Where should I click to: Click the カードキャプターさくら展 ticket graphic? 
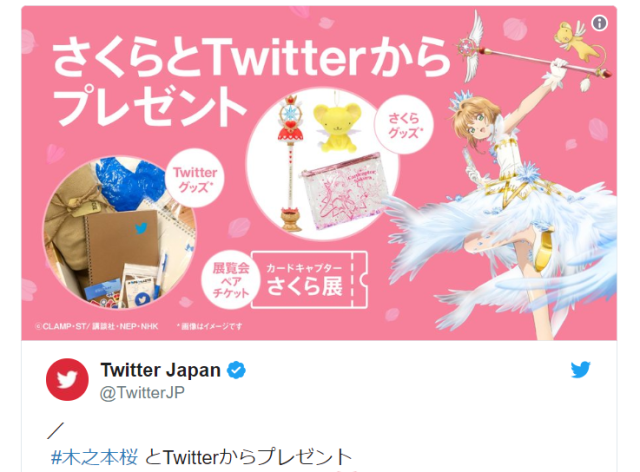tap(309, 280)
